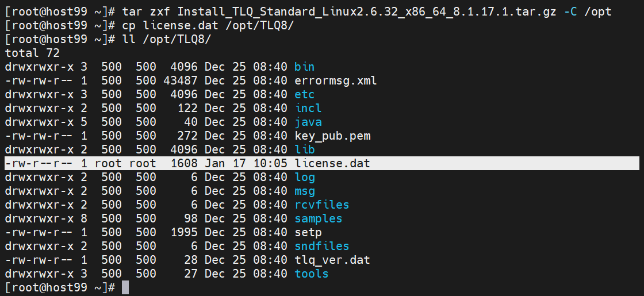Click the highlighted license.dat file name
Image resolution: width=644 pixels, height=296 pixels.
click(332, 163)
